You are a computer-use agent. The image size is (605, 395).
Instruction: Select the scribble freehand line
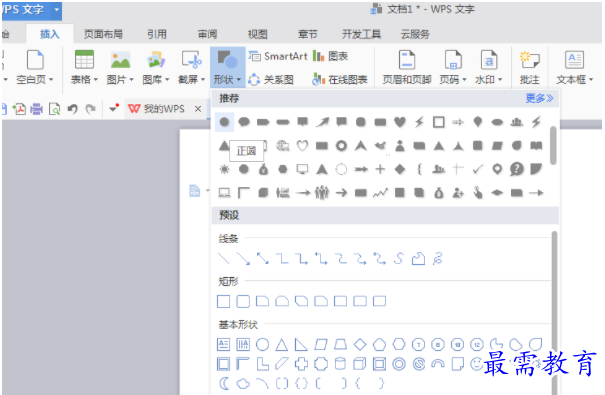[x=438, y=258]
